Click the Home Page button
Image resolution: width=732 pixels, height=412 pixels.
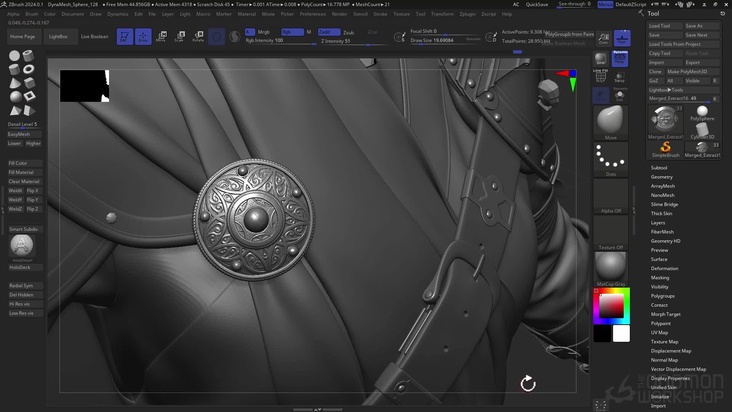pyautogui.click(x=22, y=36)
